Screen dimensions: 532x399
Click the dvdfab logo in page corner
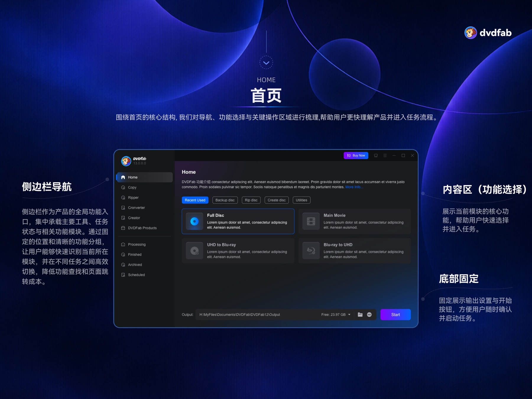[488, 33]
